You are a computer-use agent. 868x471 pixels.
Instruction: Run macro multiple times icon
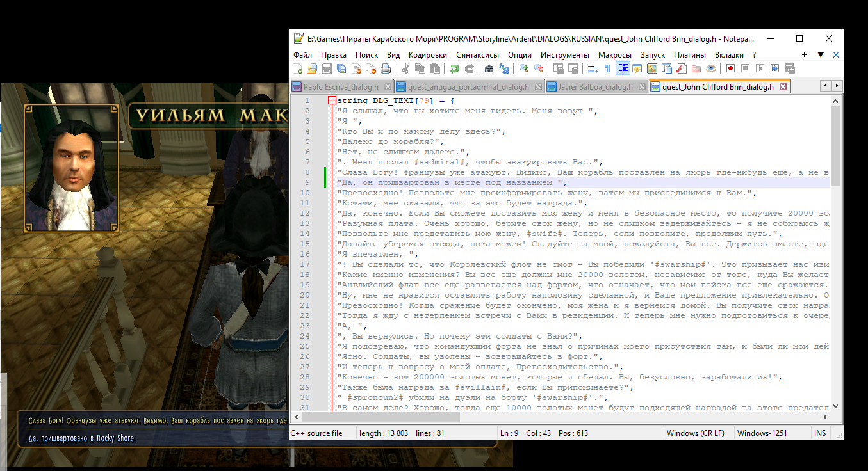(x=774, y=68)
